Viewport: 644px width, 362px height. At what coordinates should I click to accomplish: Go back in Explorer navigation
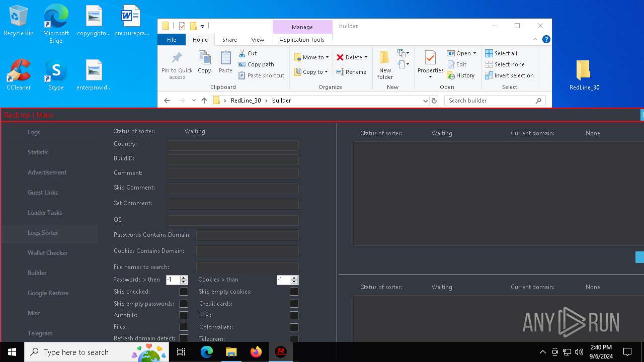167,101
